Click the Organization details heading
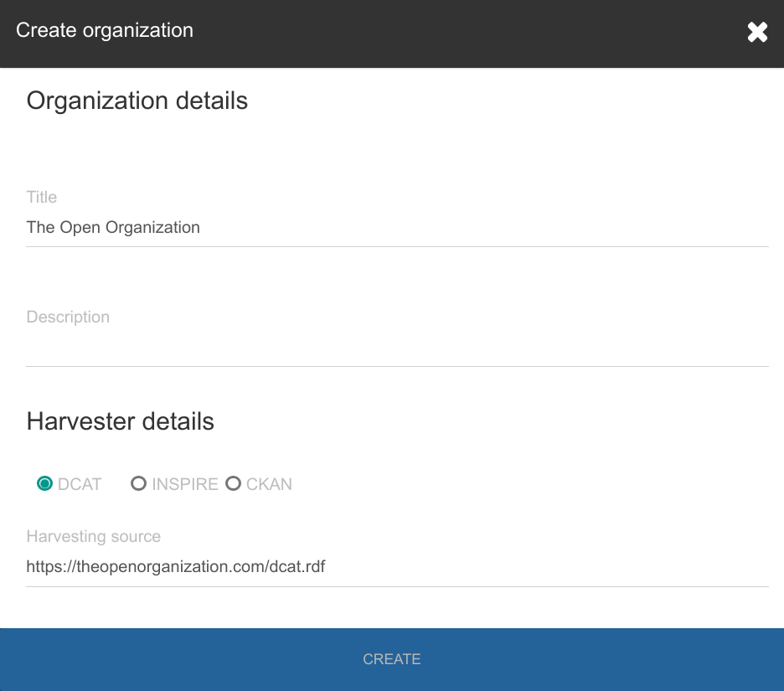The image size is (784, 691). tap(137, 101)
